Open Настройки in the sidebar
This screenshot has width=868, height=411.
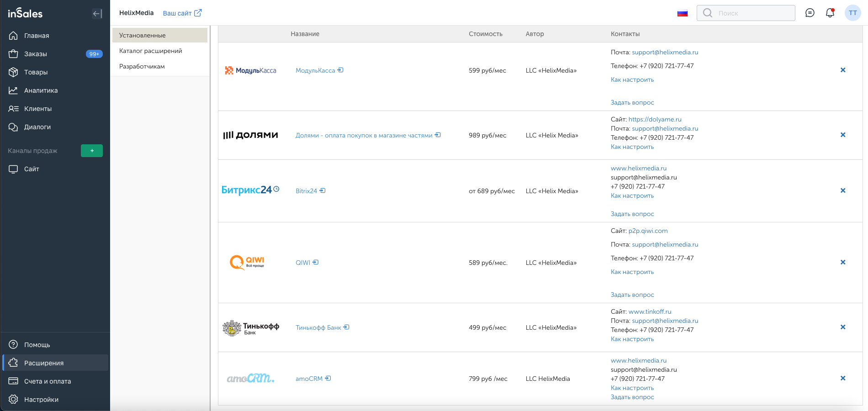(x=55, y=400)
